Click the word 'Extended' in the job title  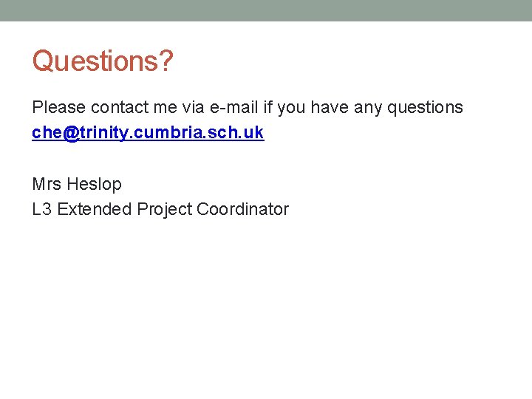(x=95, y=209)
